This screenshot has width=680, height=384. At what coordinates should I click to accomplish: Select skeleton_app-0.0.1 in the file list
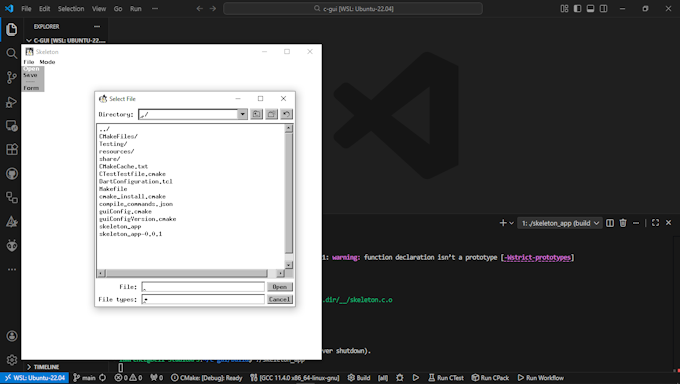[x=131, y=234]
